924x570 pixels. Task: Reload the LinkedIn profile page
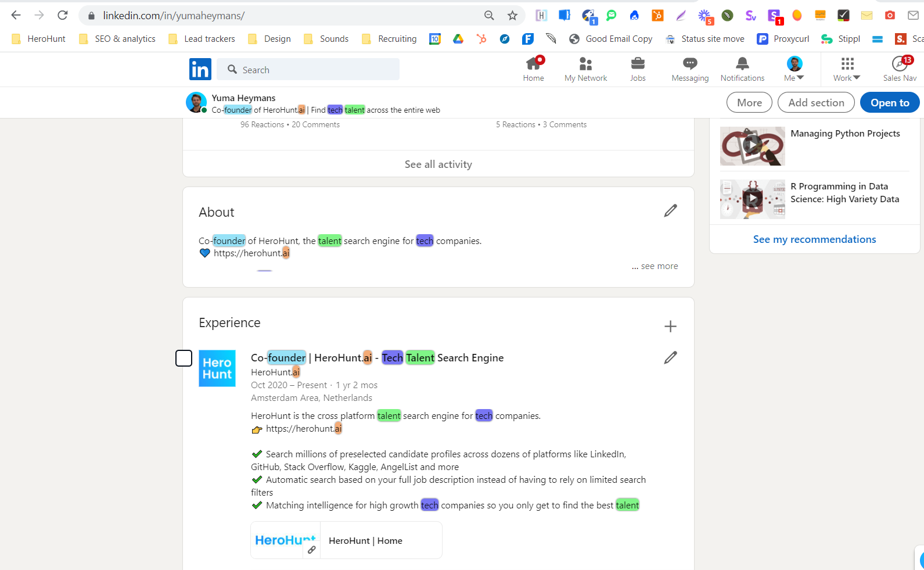tap(63, 15)
